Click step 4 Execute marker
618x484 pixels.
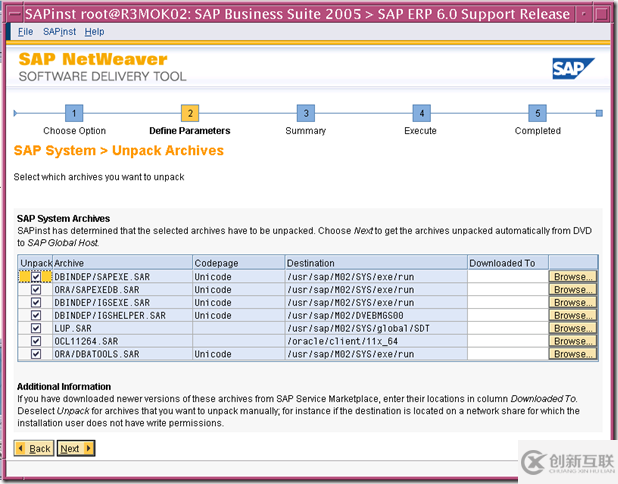[421, 114]
